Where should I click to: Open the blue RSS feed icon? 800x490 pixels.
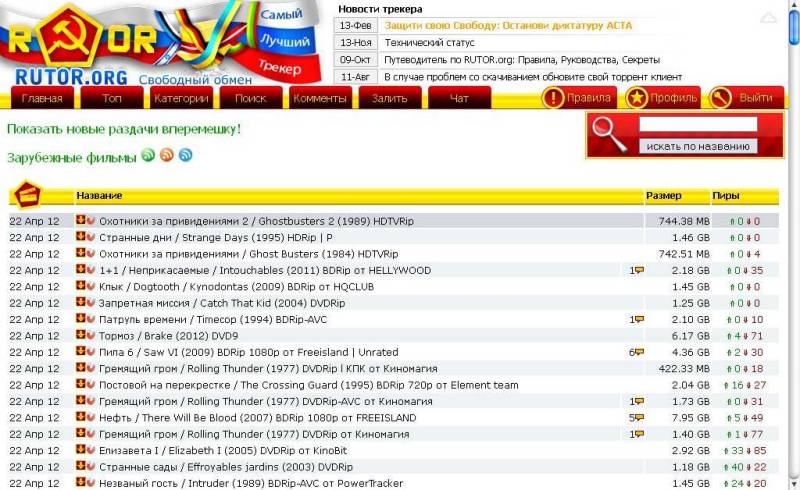186,155
